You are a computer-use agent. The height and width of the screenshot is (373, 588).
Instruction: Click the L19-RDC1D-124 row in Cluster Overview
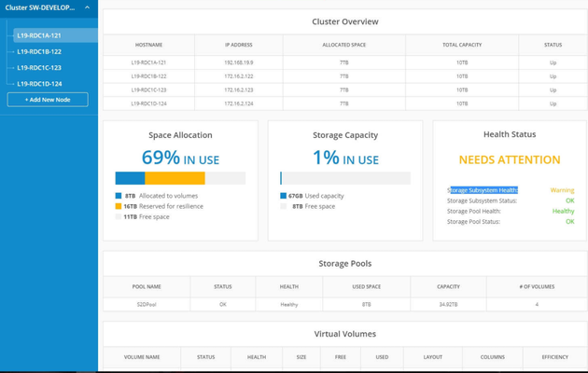(x=345, y=104)
